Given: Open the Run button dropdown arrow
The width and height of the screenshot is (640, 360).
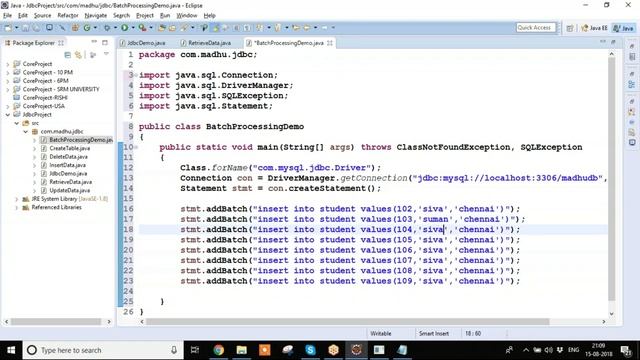Looking at the screenshot, I should coord(133,28).
